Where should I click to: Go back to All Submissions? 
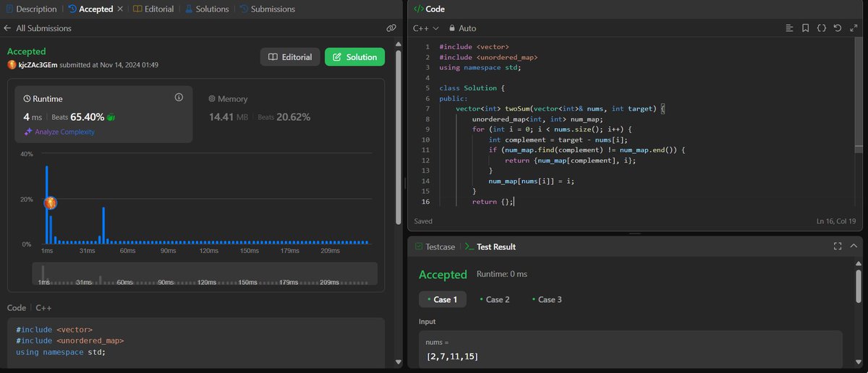pyautogui.click(x=37, y=28)
